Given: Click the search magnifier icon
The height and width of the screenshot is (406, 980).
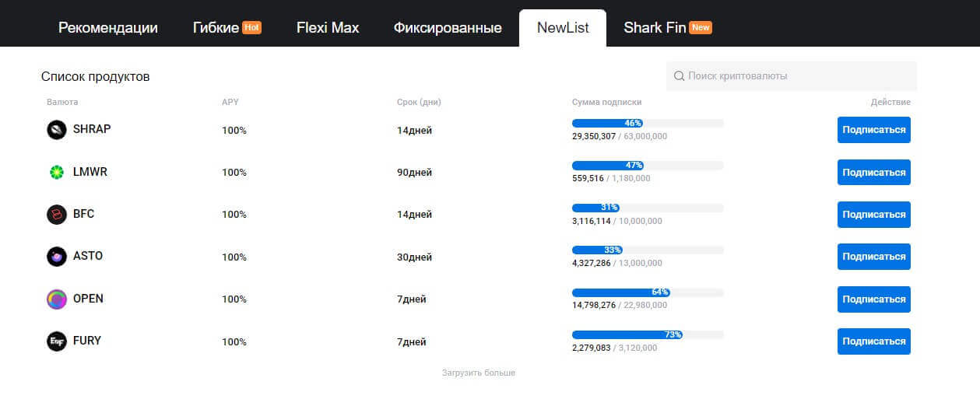Looking at the screenshot, I should pos(679,76).
